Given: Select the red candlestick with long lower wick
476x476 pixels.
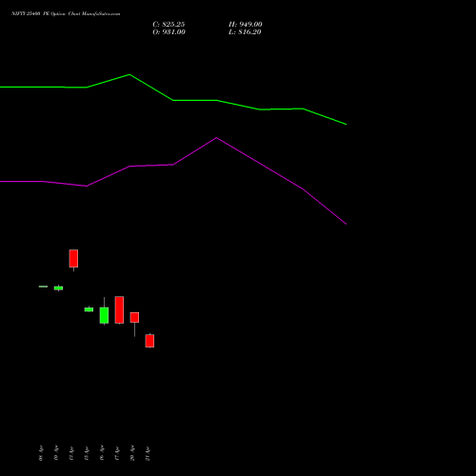Looking at the screenshot, I should (x=134, y=318).
